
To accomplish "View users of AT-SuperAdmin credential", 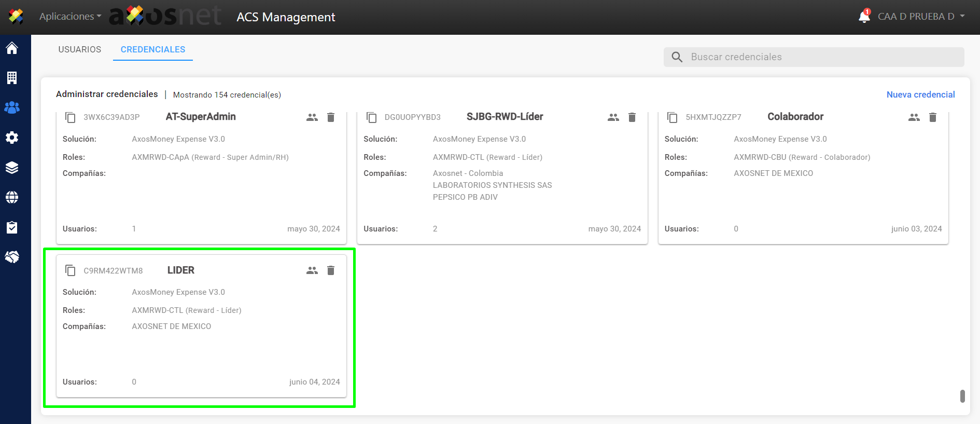I will (x=312, y=117).
